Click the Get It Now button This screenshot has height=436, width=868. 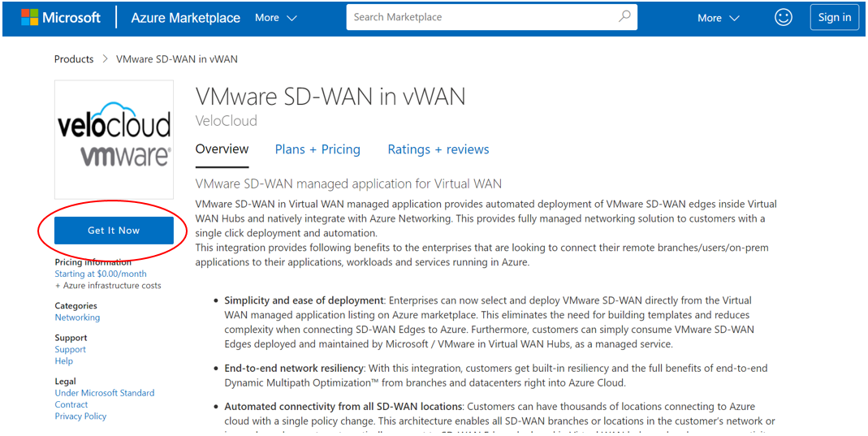pos(114,230)
